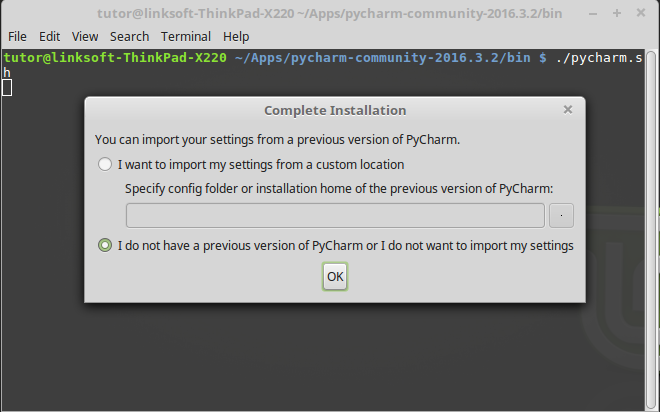660x412 pixels.
Task: Open the Edit menu
Action: click(50, 36)
